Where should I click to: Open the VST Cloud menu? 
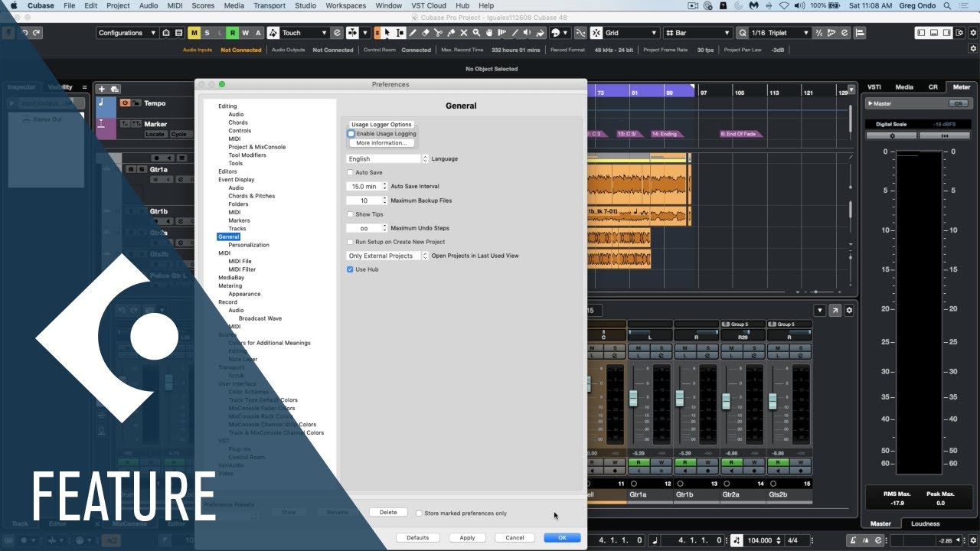coord(429,5)
